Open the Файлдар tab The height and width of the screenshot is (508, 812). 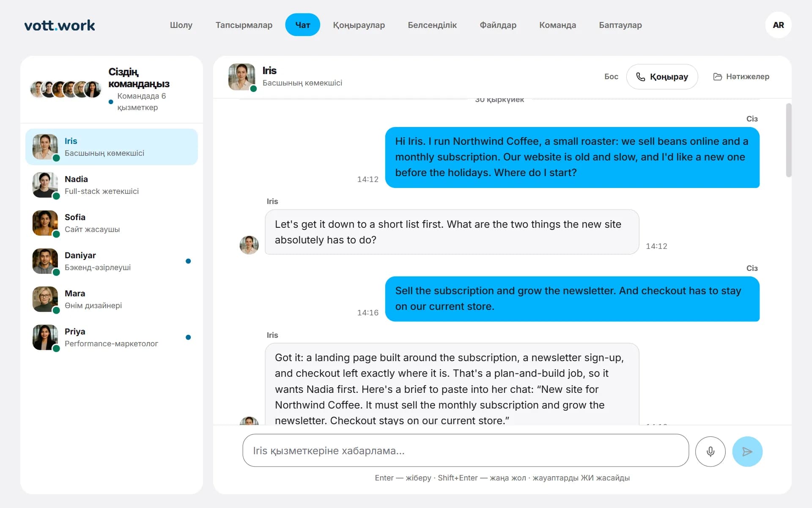point(498,25)
